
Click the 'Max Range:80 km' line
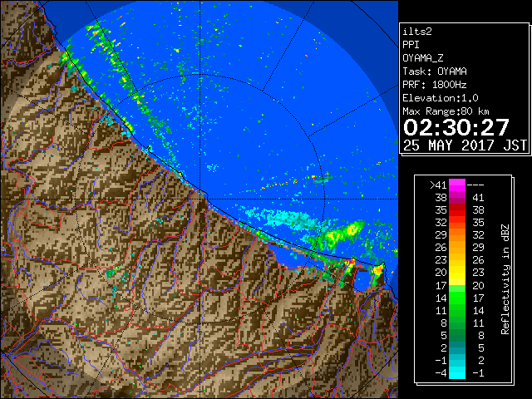tap(446, 111)
